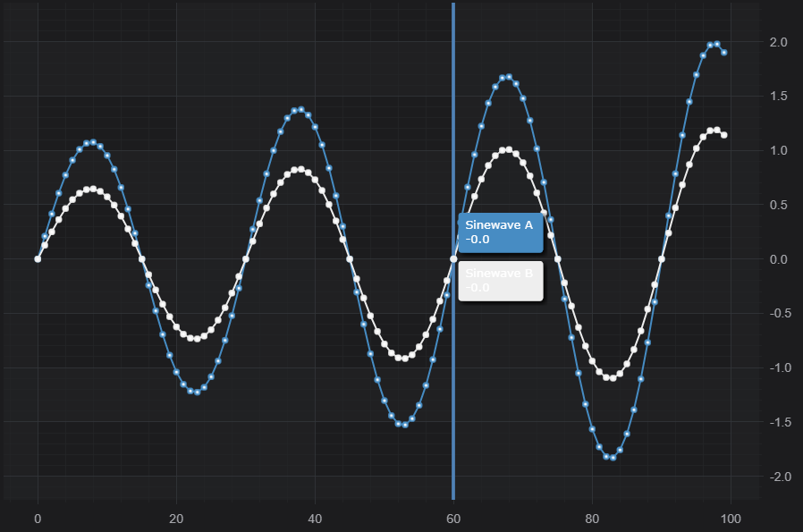The height and width of the screenshot is (532, 803).
Task: Click the first data point at origin
Action: point(38,259)
